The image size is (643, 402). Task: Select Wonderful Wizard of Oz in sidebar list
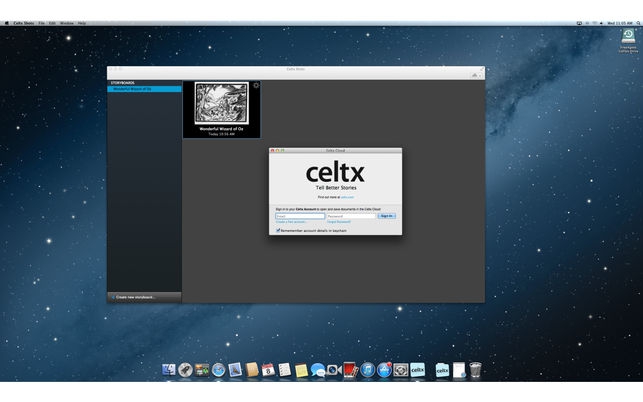point(144,89)
